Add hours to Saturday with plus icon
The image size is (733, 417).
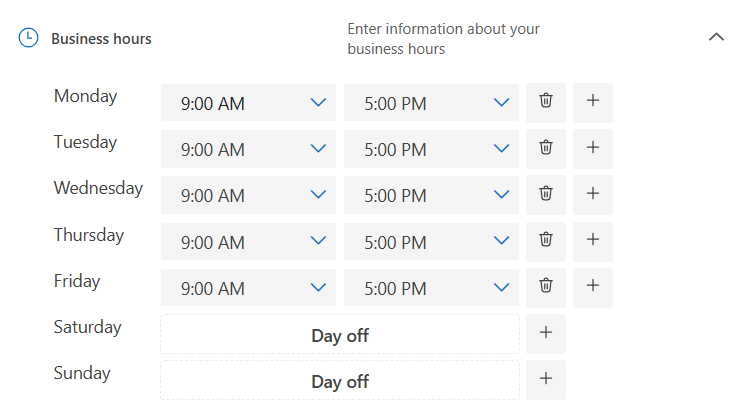pos(546,334)
